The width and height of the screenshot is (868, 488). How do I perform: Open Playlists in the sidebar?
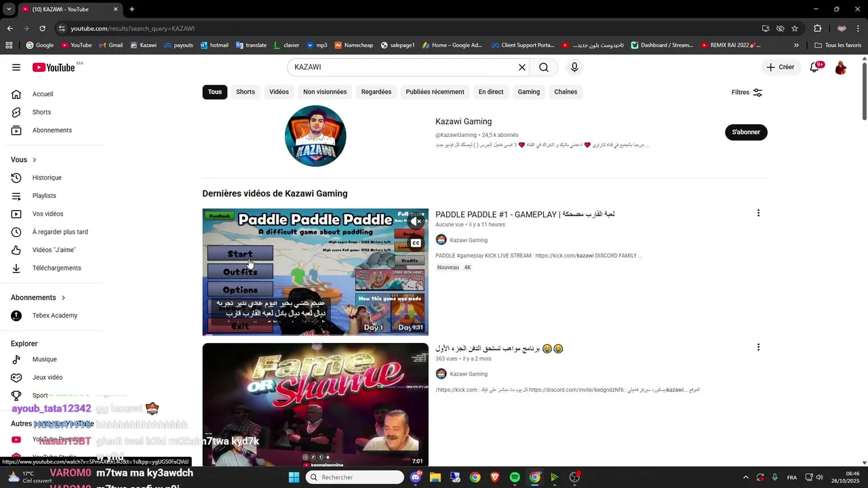(x=44, y=196)
